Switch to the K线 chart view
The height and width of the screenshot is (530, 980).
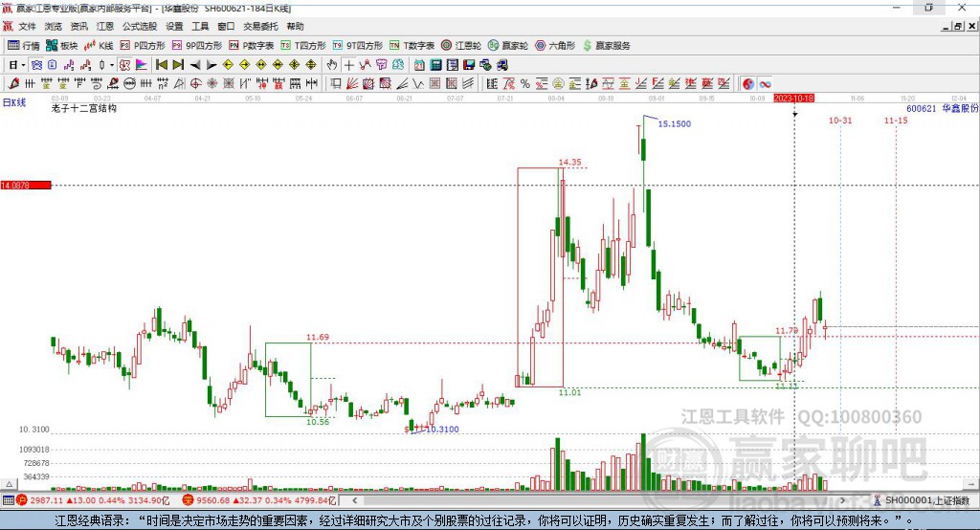tap(99, 46)
